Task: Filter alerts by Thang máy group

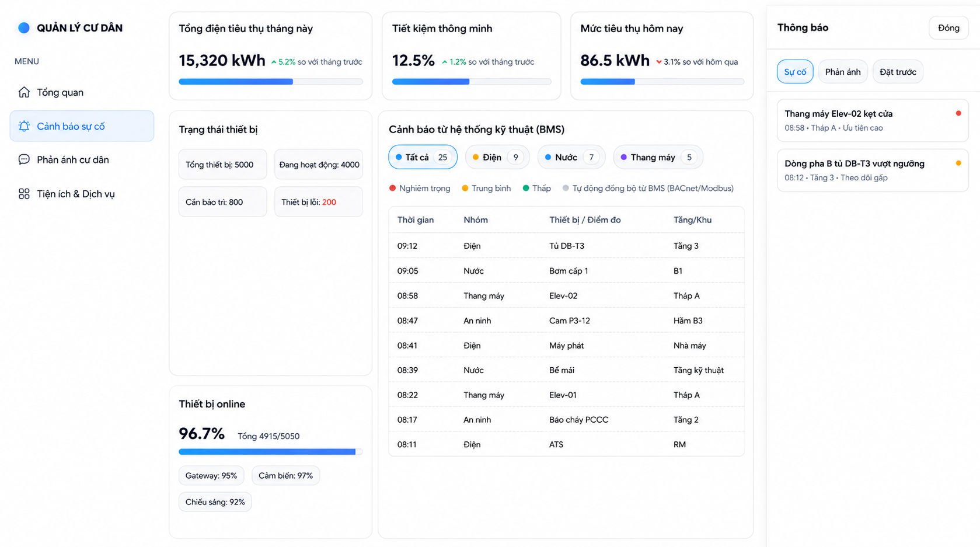Action: 658,157
